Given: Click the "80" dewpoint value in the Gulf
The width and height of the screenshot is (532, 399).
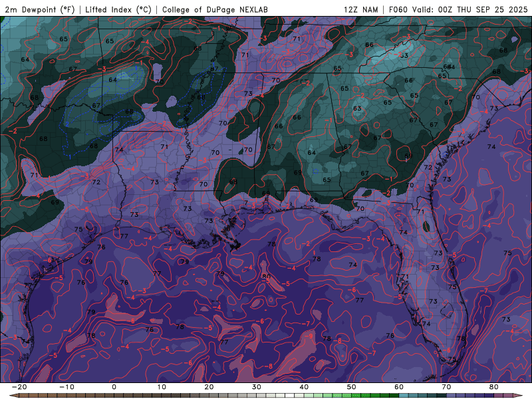Looking at the screenshot, I should tap(267, 277).
